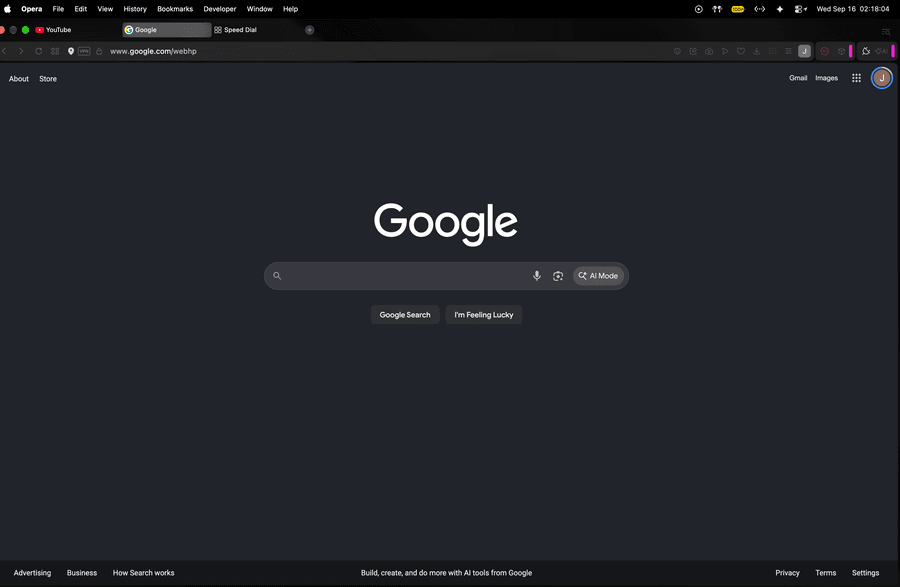
Task: Reload the Google page
Action: point(38,51)
